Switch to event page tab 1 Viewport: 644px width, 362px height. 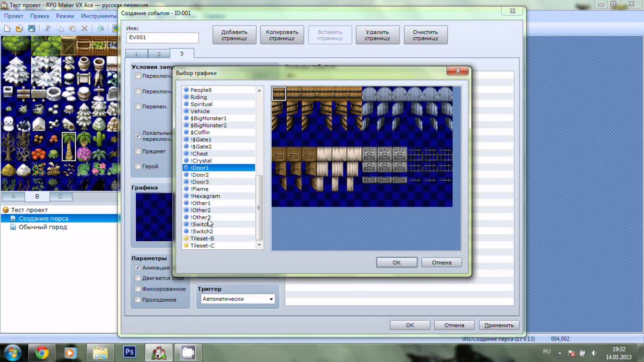[x=136, y=54]
